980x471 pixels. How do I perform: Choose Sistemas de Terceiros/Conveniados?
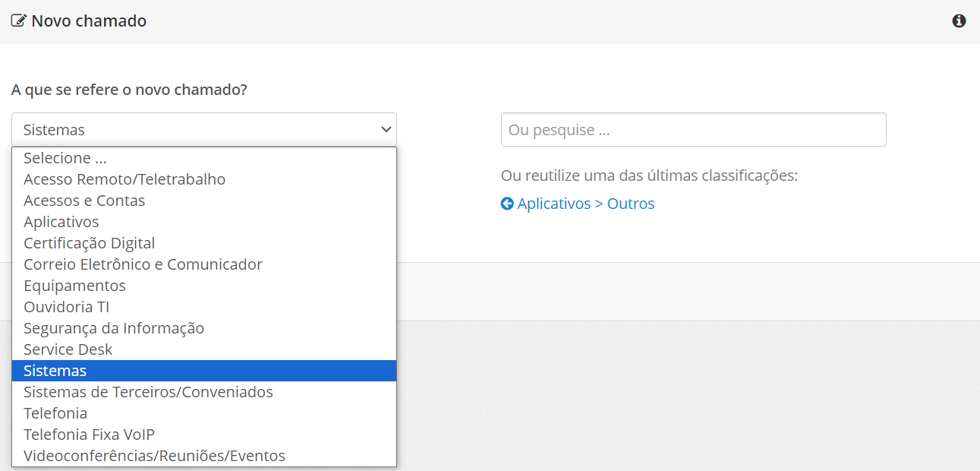[x=148, y=392]
